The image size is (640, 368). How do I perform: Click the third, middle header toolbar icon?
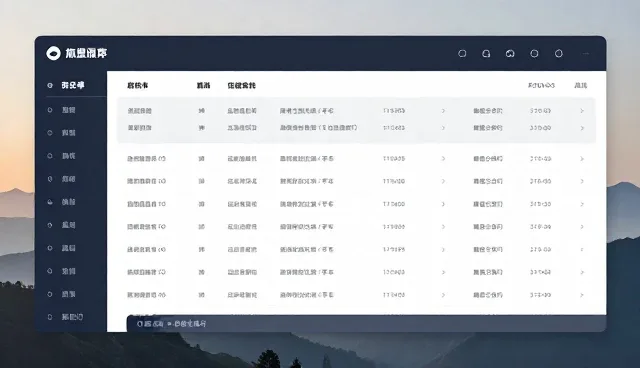(x=510, y=53)
